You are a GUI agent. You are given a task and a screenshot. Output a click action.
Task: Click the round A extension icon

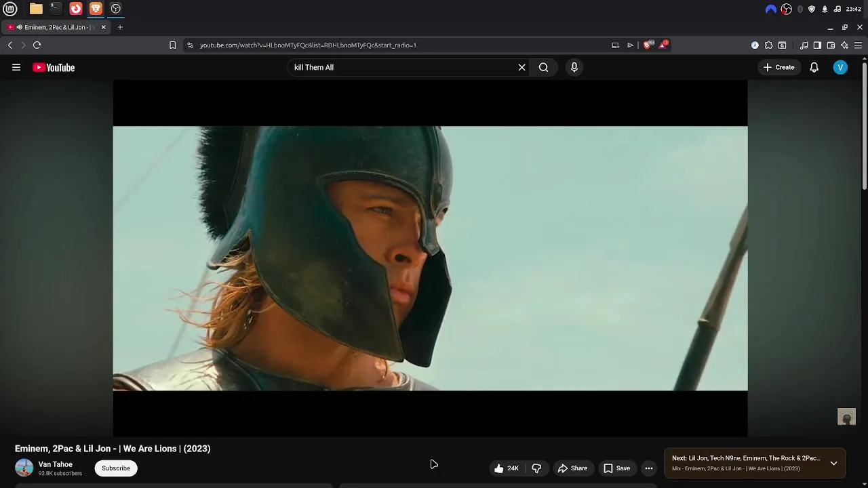coord(755,45)
